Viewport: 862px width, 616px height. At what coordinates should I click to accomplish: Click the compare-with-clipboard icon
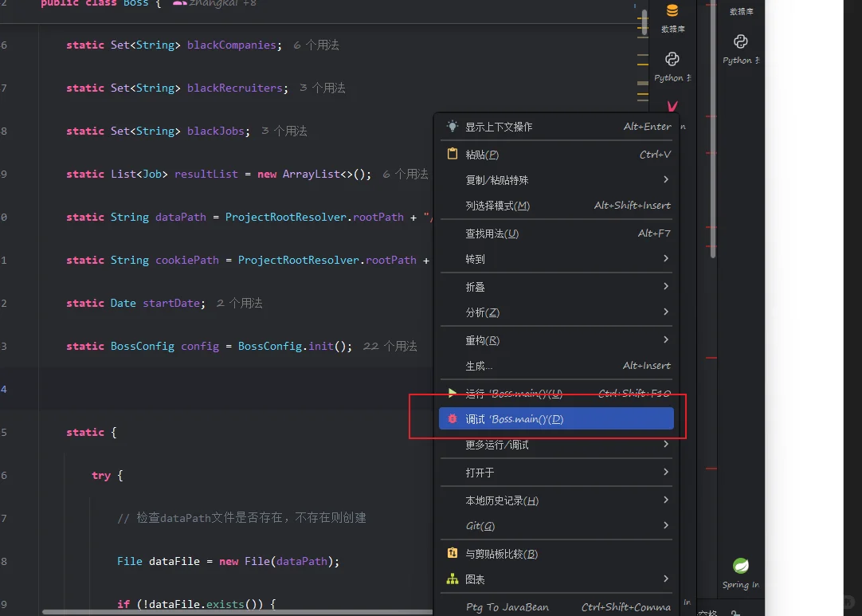point(452,553)
